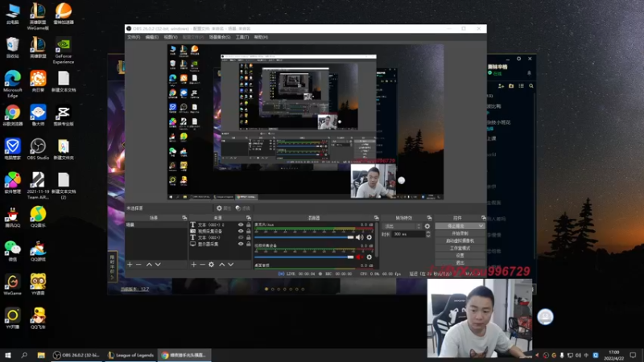
Task: Open WeGame desktop shortcut
Action: pos(12,285)
